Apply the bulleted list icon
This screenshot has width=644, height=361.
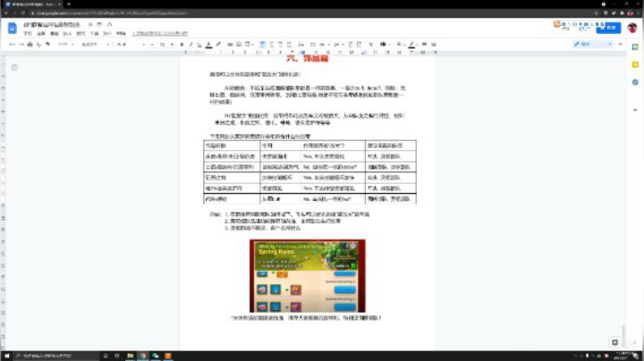point(322,45)
